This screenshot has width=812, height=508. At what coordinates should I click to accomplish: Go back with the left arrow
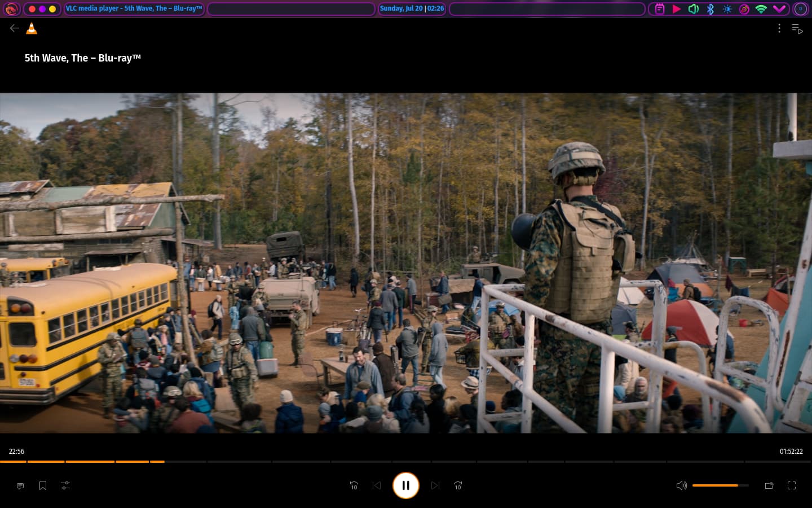point(14,28)
